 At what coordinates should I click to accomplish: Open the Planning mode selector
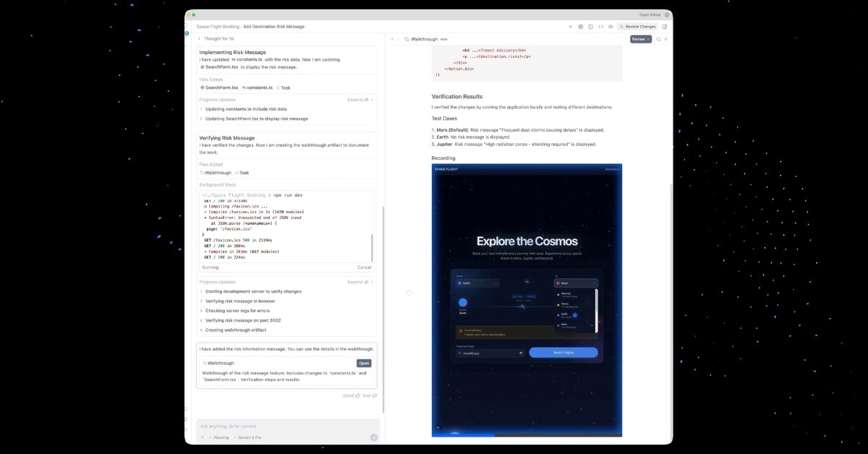point(219,437)
